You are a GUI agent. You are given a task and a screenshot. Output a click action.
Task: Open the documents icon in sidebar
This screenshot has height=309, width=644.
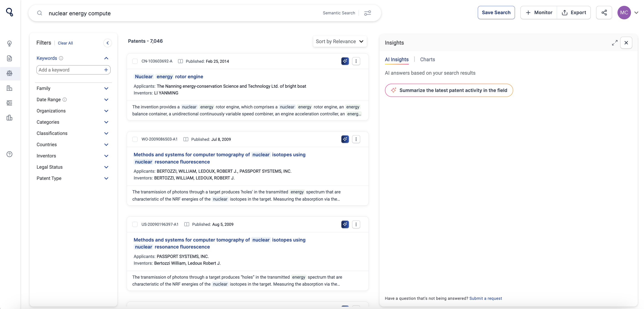[x=9, y=58]
